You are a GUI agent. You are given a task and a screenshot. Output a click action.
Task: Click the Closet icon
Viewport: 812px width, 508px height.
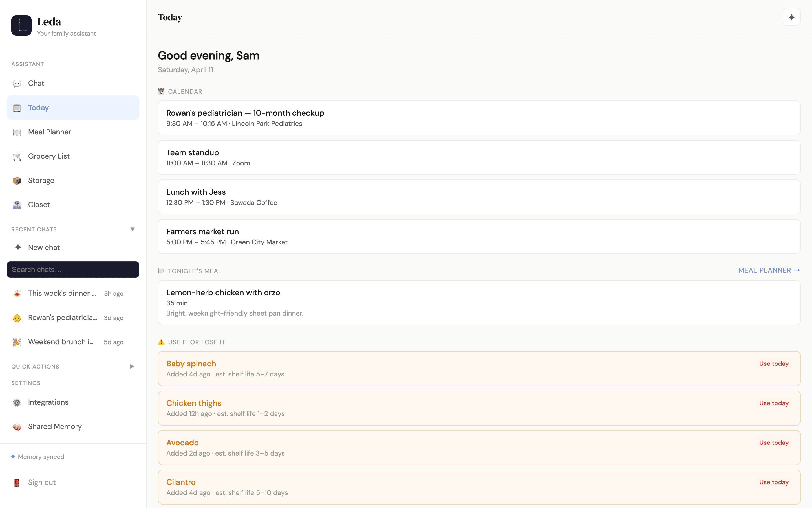pos(17,205)
